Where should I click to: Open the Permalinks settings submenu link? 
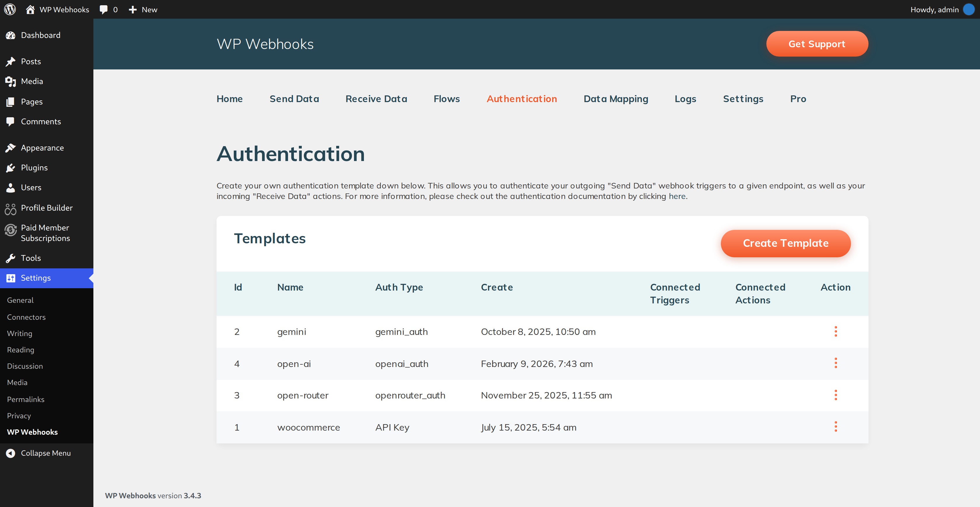[25, 399]
